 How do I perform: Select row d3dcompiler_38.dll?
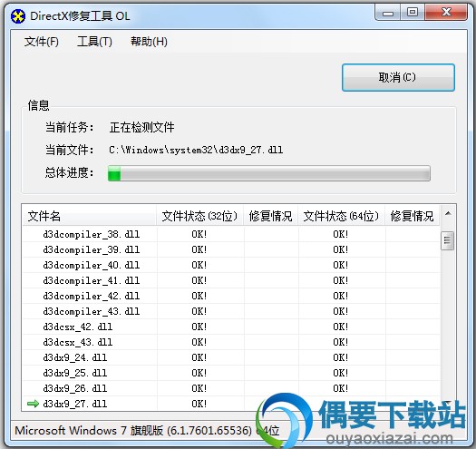pyautogui.click(x=231, y=234)
